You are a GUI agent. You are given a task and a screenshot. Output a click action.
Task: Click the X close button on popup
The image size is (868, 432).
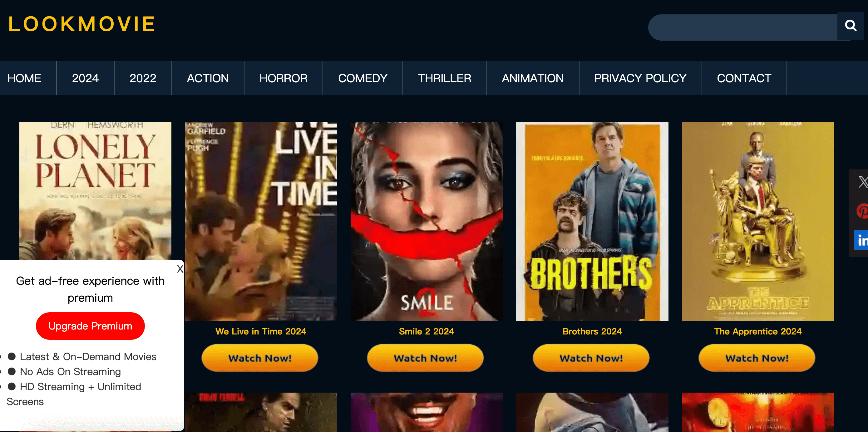180,268
